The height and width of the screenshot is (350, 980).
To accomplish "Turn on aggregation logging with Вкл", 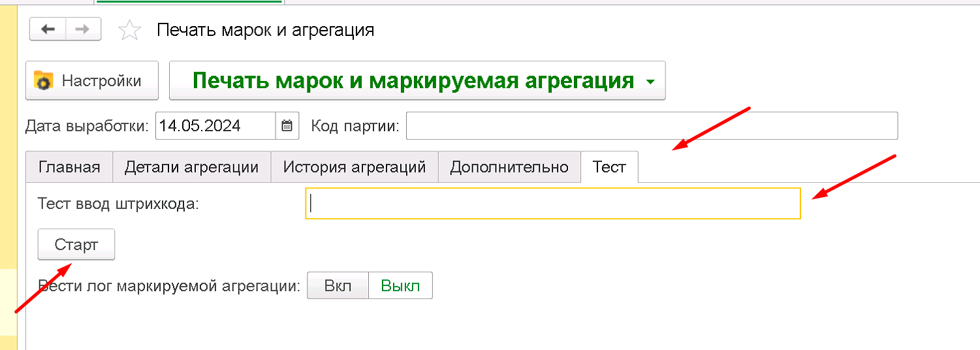I will [x=338, y=286].
